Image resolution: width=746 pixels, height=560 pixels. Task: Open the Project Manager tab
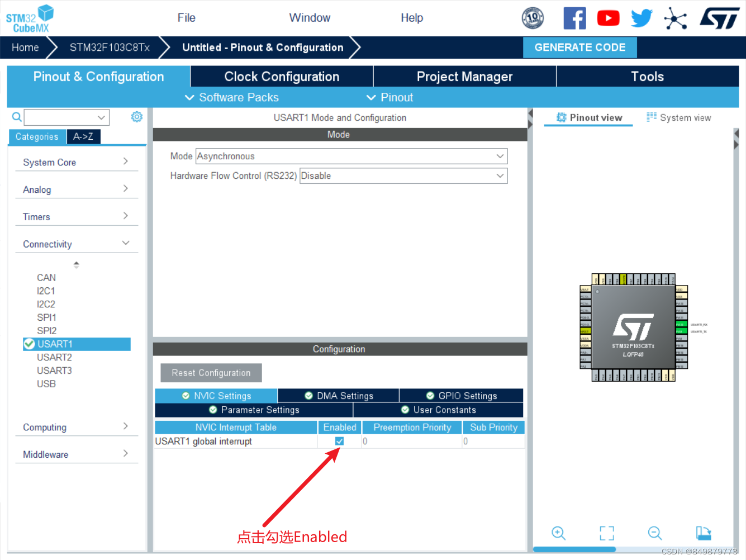click(464, 76)
